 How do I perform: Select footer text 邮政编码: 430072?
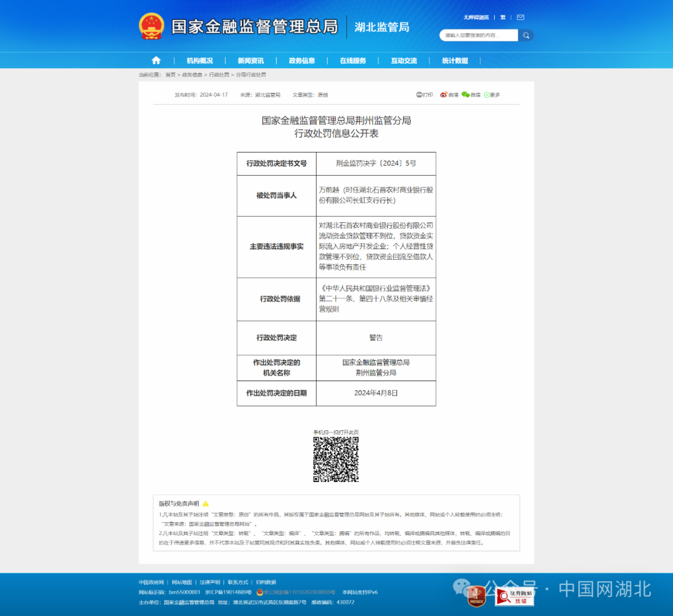pyautogui.click(x=333, y=602)
